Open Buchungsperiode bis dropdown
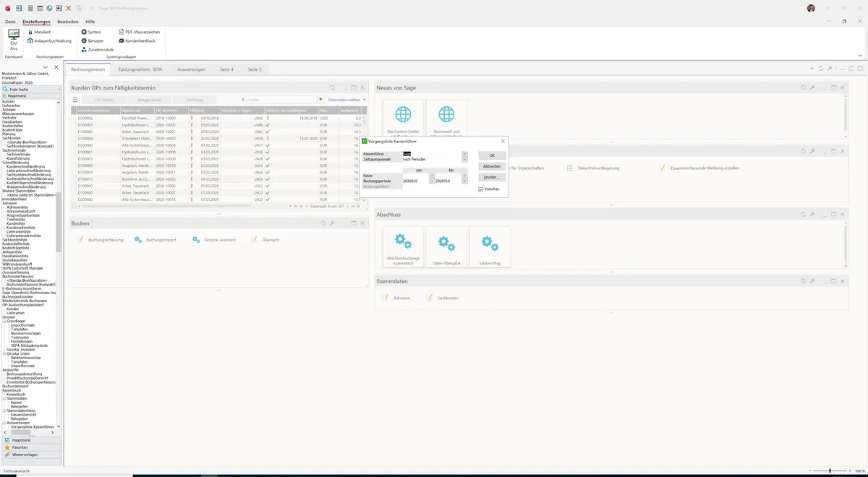The width and height of the screenshot is (868, 477). click(x=464, y=181)
